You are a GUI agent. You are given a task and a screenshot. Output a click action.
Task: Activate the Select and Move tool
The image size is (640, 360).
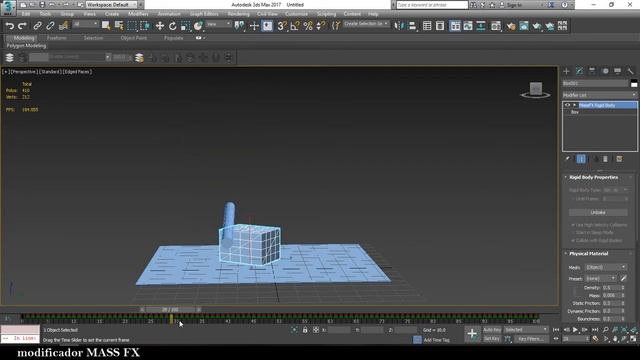160,26
